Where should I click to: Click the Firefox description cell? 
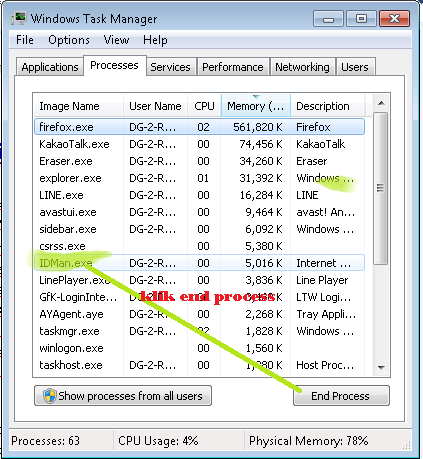click(x=313, y=127)
